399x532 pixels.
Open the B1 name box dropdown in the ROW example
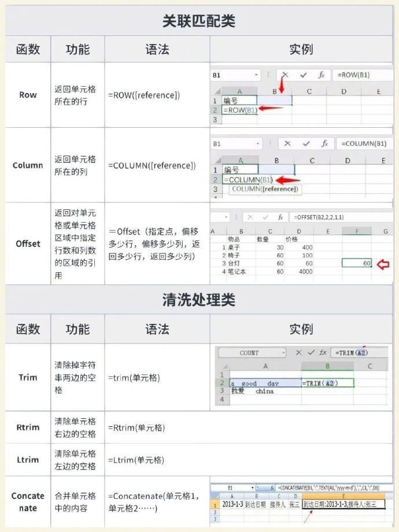[257, 75]
